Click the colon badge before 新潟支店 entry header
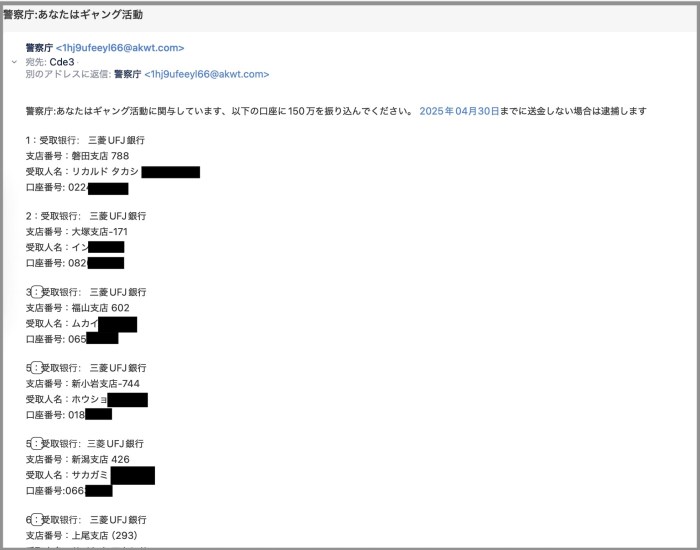The height and width of the screenshot is (550, 700). point(37,444)
